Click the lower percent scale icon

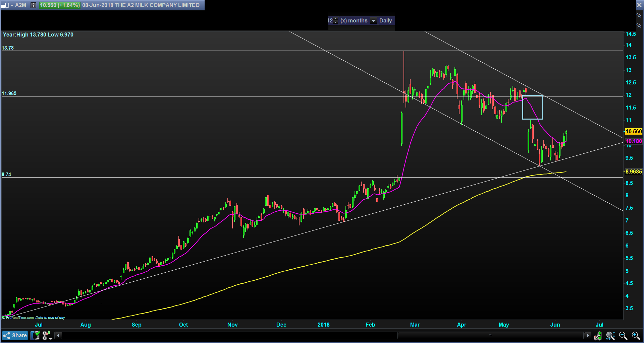[x=639, y=26]
